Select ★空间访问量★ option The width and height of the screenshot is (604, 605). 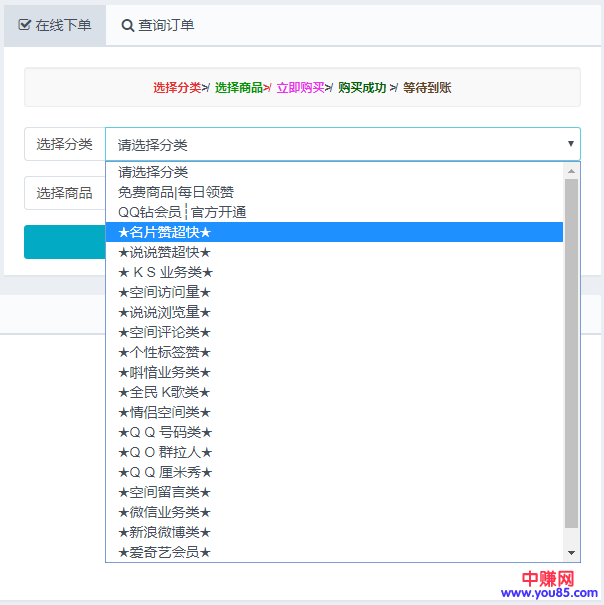tap(164, 292)
